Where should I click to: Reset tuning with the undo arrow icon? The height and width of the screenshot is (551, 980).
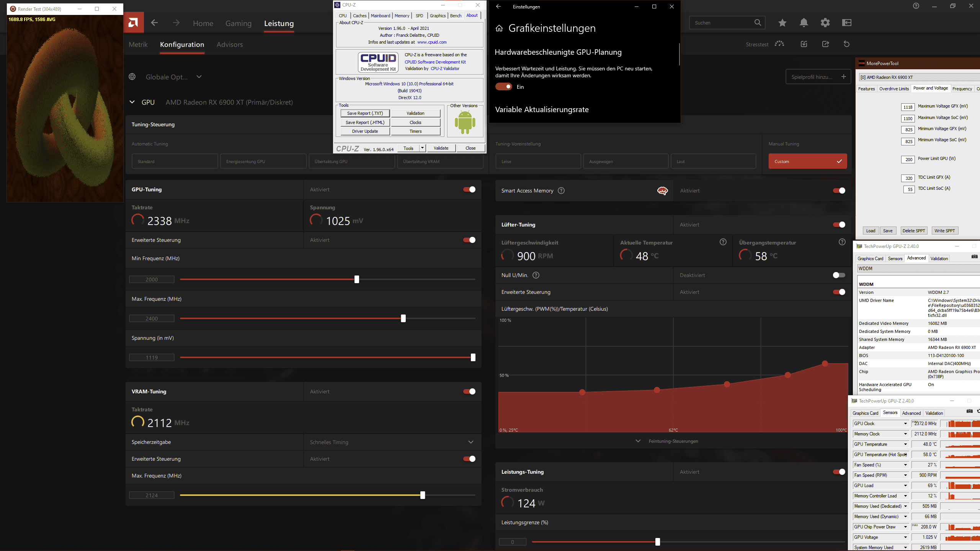tap(846, 44)
